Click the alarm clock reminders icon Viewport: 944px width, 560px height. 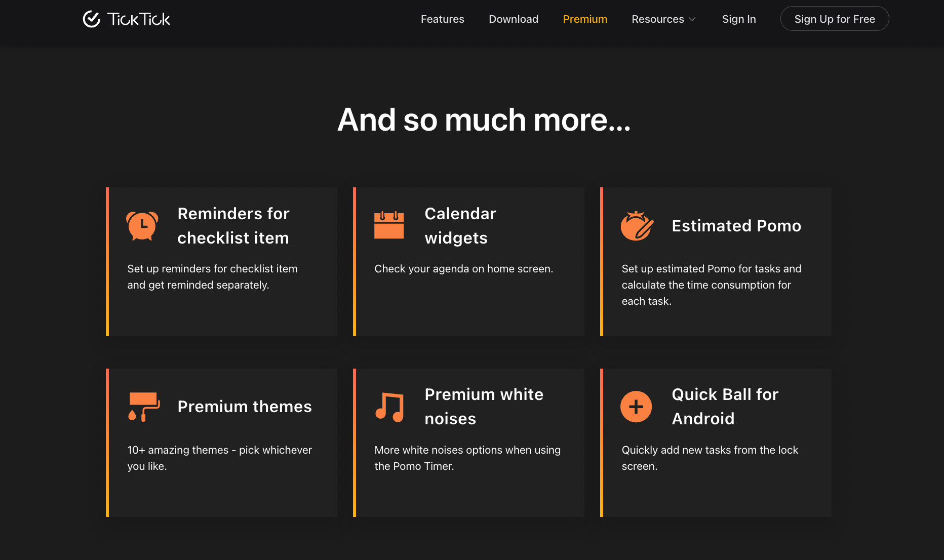tap(142, 226)
